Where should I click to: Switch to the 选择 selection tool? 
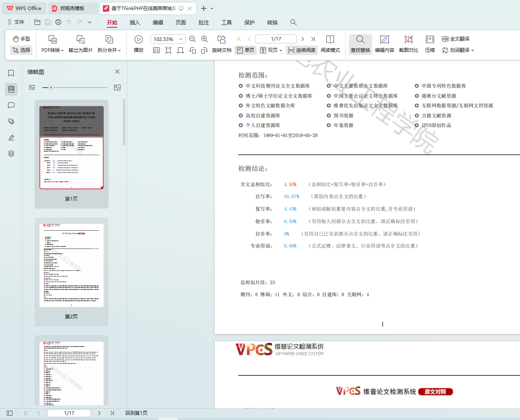click(x=21, y=50)
